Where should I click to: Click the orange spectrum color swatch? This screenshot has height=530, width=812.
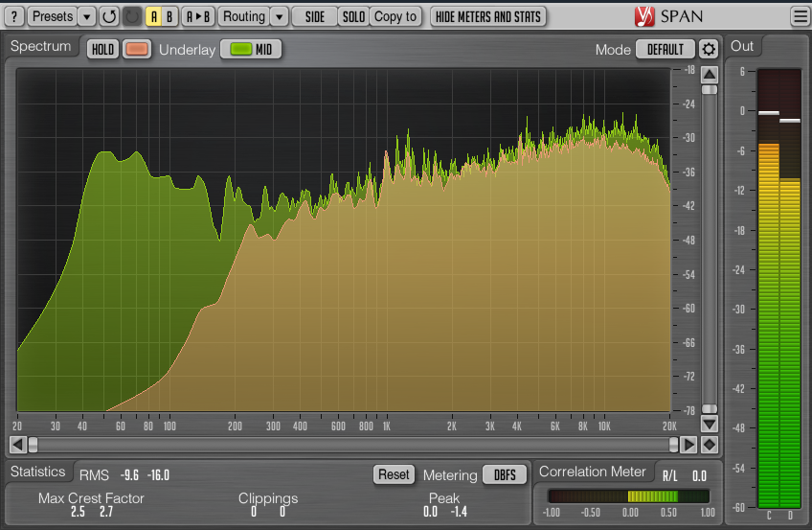point(137,49)
